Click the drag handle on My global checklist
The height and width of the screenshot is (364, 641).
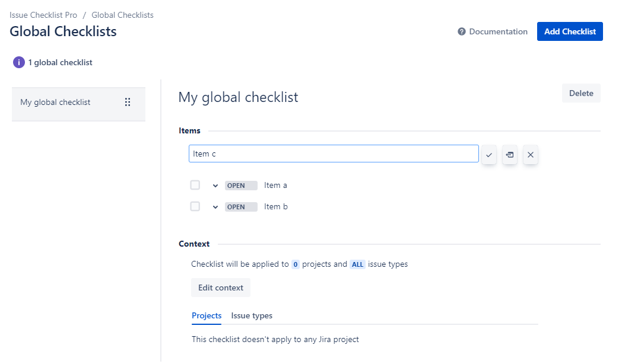[x=128, y=103]
